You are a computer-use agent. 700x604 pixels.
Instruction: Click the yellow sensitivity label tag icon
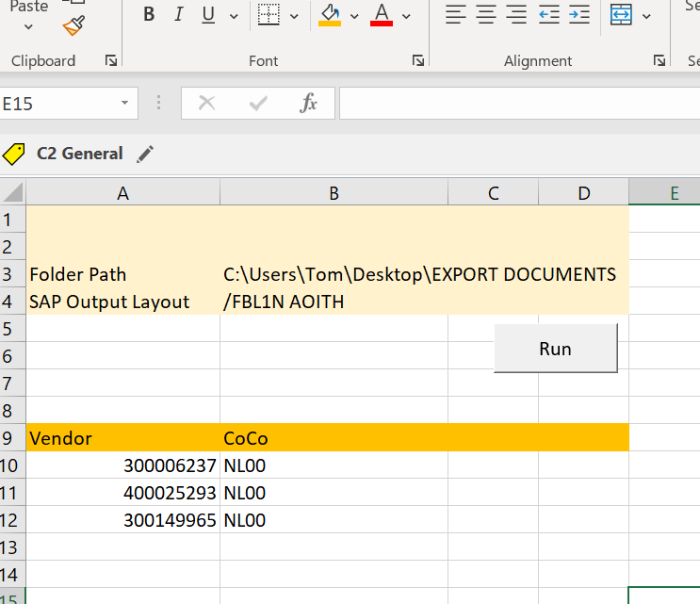[x=14, y=154]
